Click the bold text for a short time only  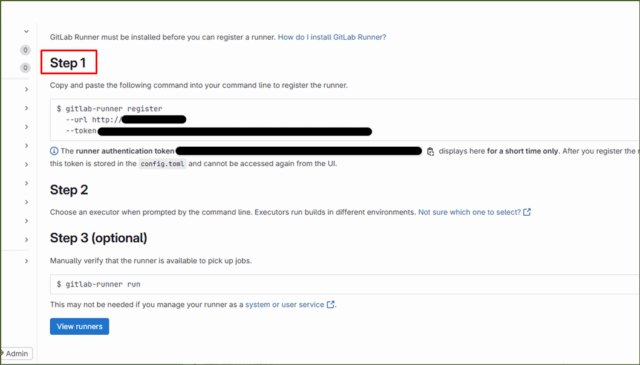[x=523, y=151]
